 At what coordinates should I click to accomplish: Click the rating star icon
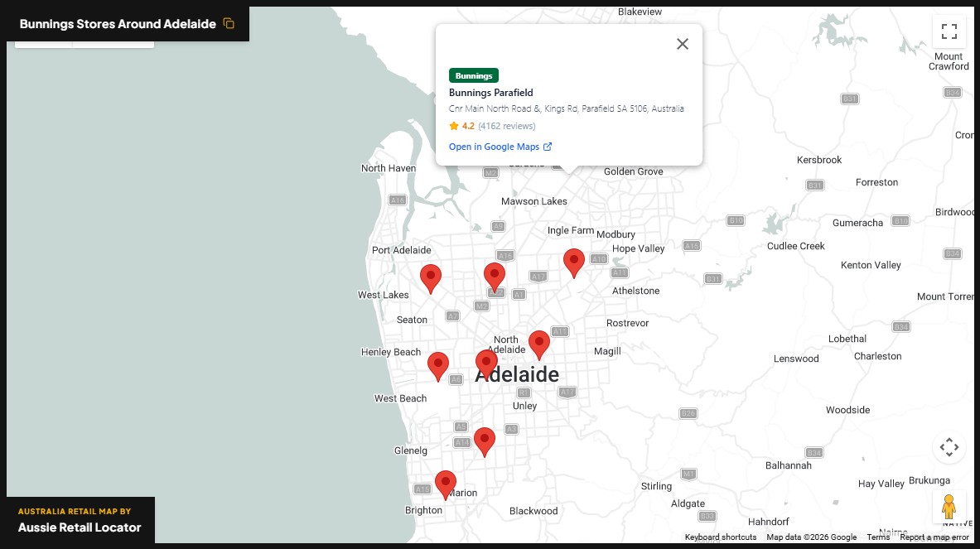[454, 126]
